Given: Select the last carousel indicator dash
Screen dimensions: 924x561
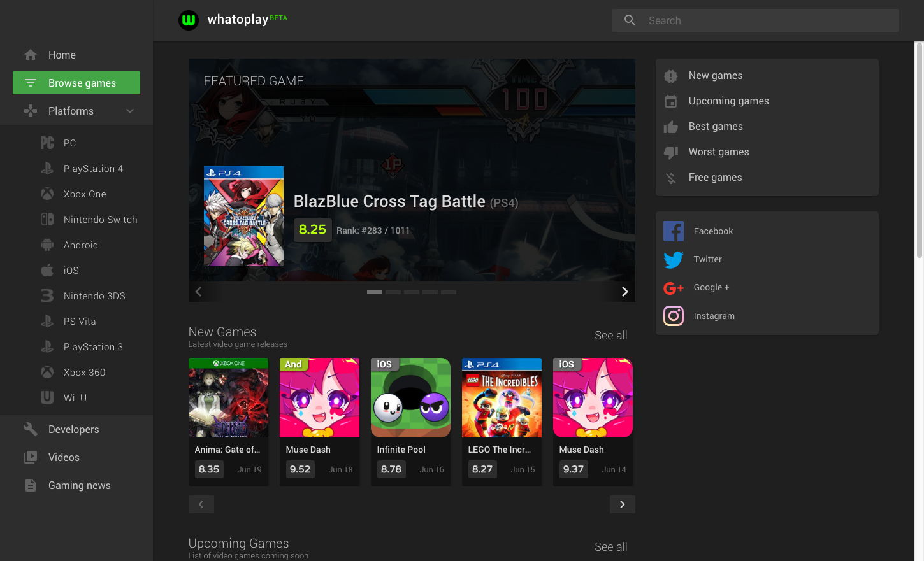Looking at the screenshot, I should coord(449,292).
